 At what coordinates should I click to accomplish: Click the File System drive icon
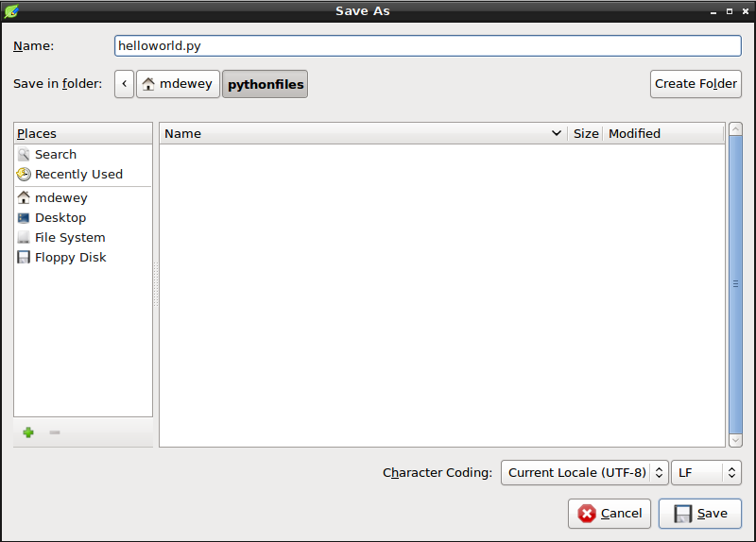point(24,238)
